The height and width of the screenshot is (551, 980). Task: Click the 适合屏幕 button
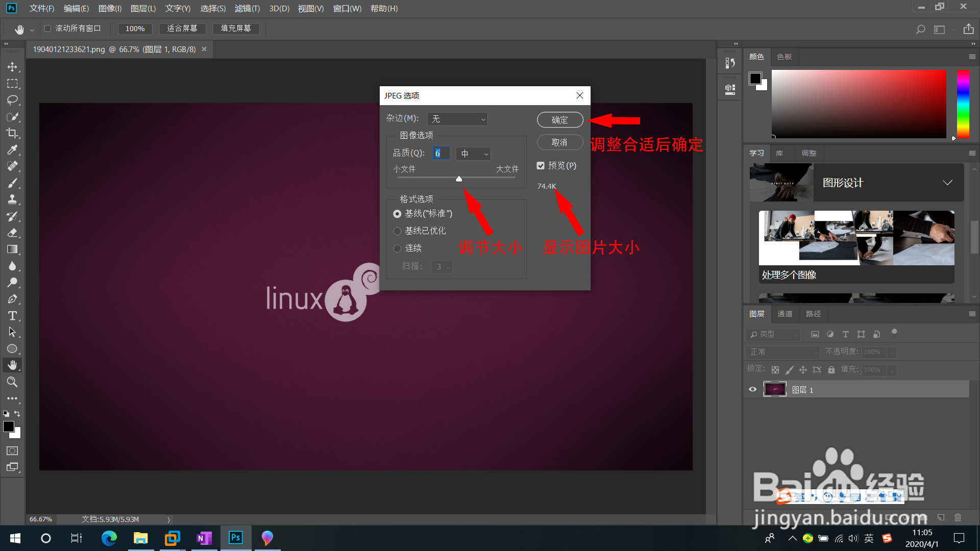pyautogui.click(x=182, y=29)
